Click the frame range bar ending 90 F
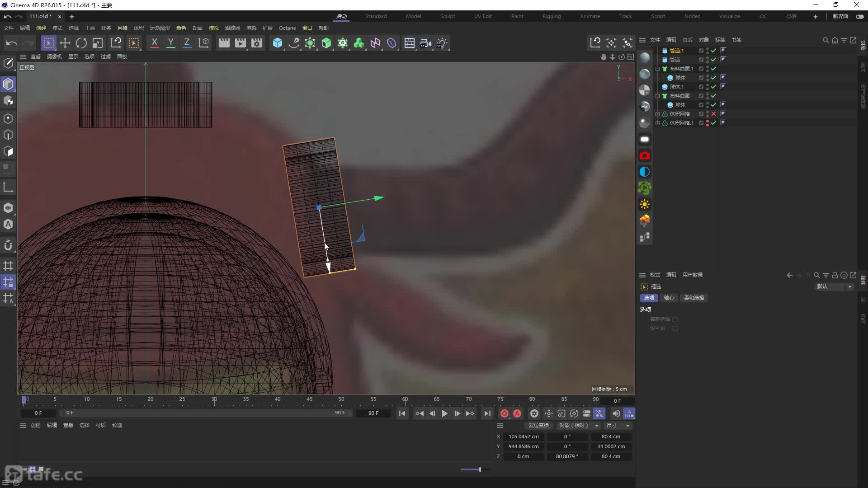 (x=206, y=413)
